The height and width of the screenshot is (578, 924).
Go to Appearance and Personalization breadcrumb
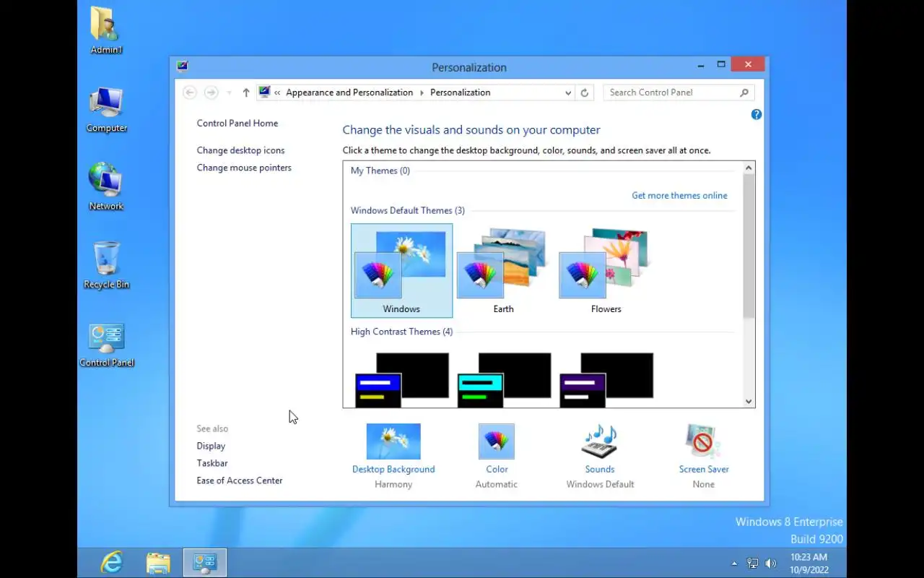(x=349, y=92)
